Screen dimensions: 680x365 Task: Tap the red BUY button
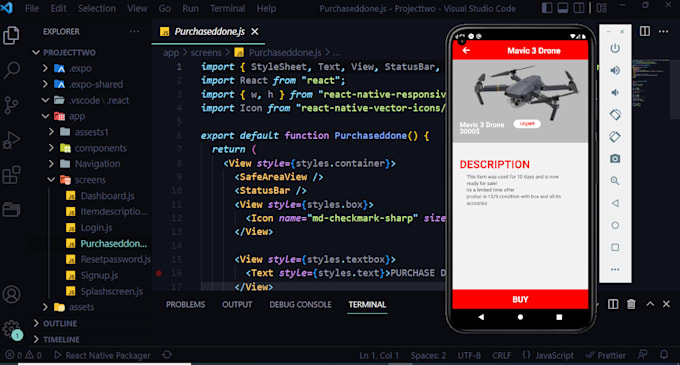point(520,300)
